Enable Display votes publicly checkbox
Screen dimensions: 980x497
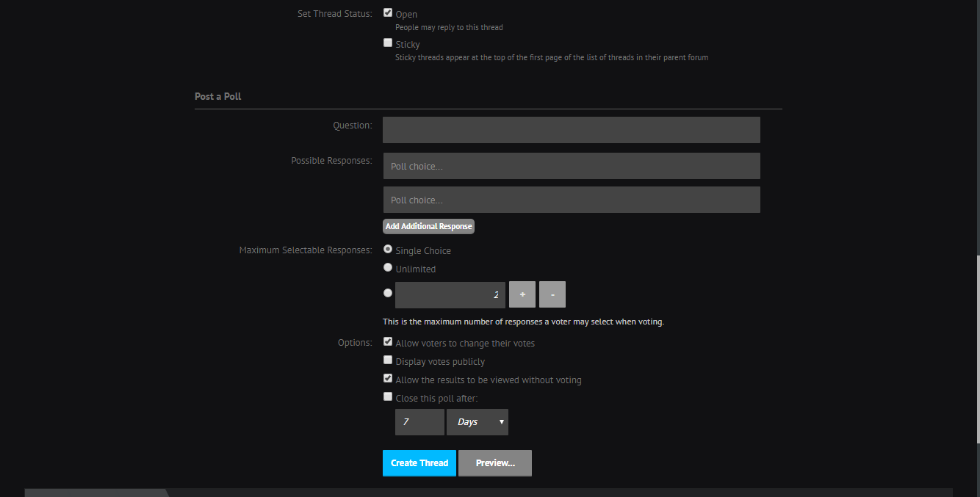click(x=388, y=360)
